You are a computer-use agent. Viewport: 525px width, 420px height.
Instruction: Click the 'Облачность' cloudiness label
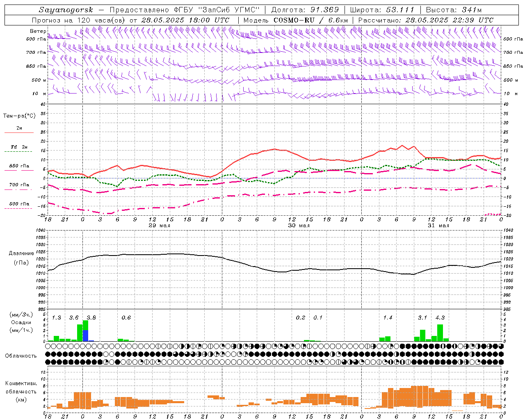[x=21, y=356]
